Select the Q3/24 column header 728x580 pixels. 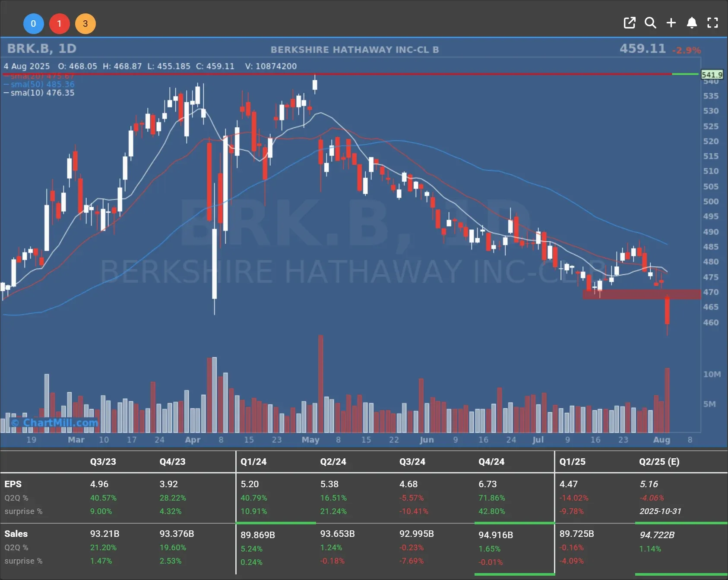[x=412, y=462]
